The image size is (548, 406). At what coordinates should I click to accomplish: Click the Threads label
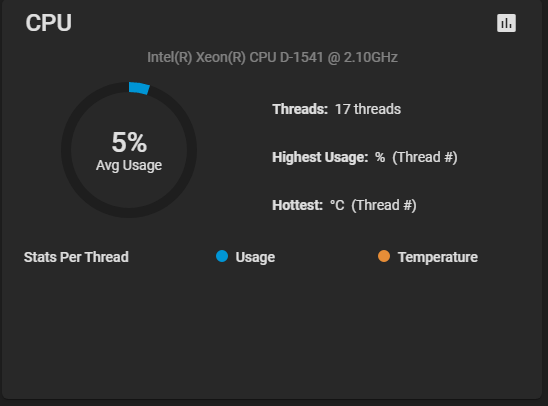[x=300, y=109]
